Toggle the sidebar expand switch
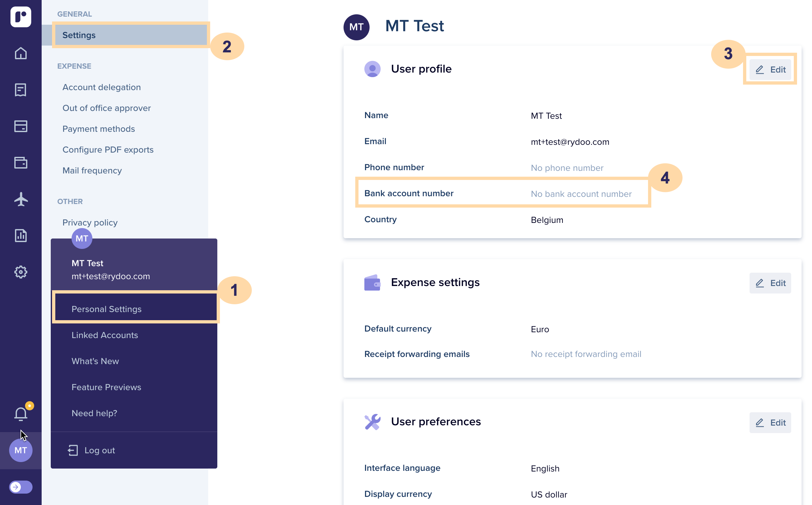 [x=21, y=487]
